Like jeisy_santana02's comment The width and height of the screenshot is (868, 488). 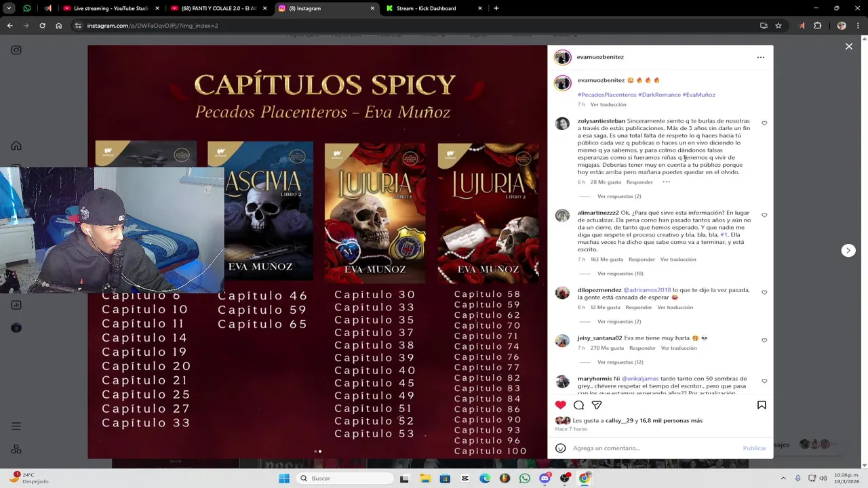(764, 340)
